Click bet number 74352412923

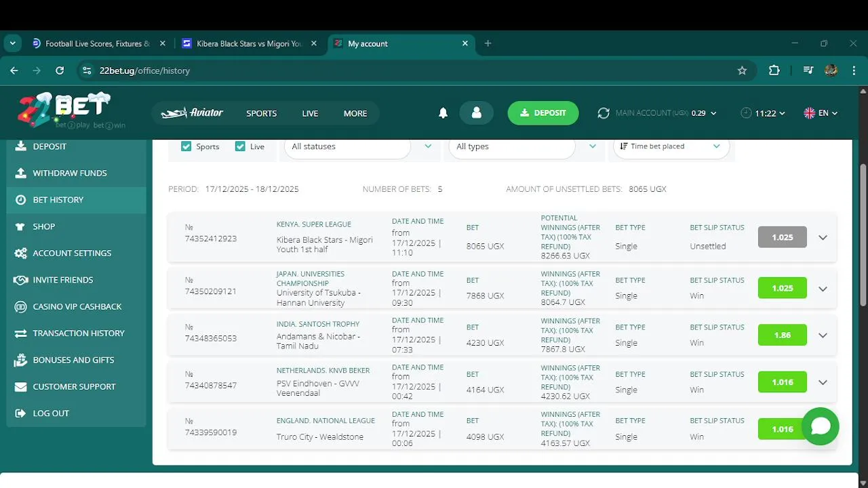point(211,239)
